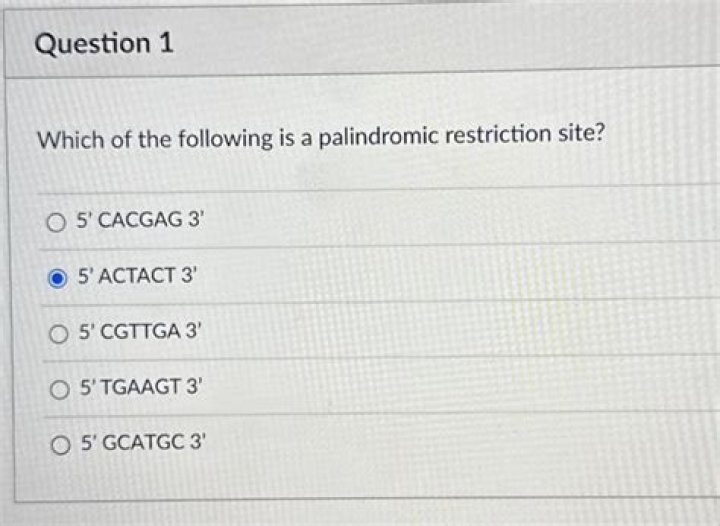Select the radio button for 5' CACGAG 3'
This screenshot has width=720, height=526.
pos(56,221)
